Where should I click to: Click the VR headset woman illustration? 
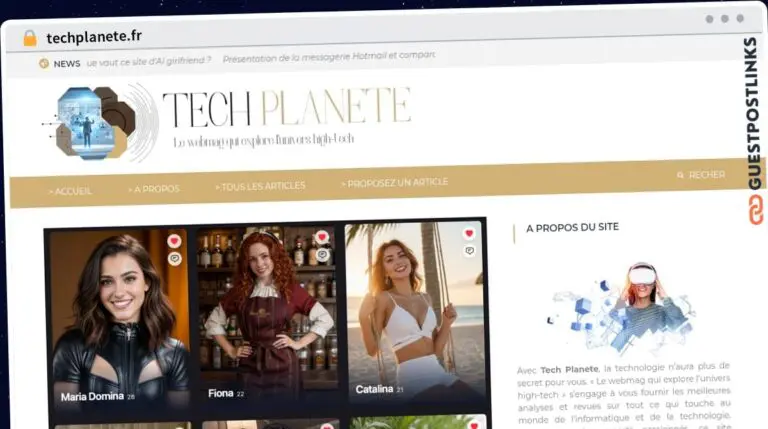pyautogui.click(x=622, y=308)
